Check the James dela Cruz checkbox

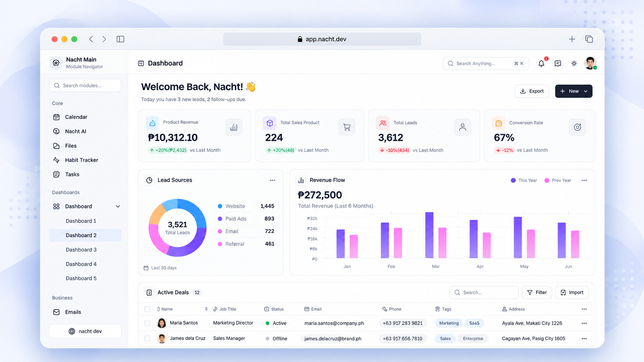pyautogui.click(x=147, y=339)
